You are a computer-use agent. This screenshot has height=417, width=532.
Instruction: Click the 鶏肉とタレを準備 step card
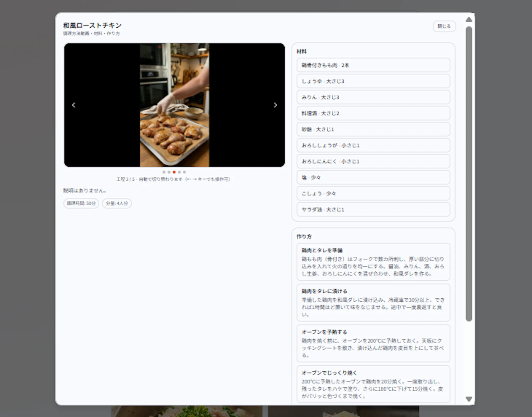coord(373,262)
